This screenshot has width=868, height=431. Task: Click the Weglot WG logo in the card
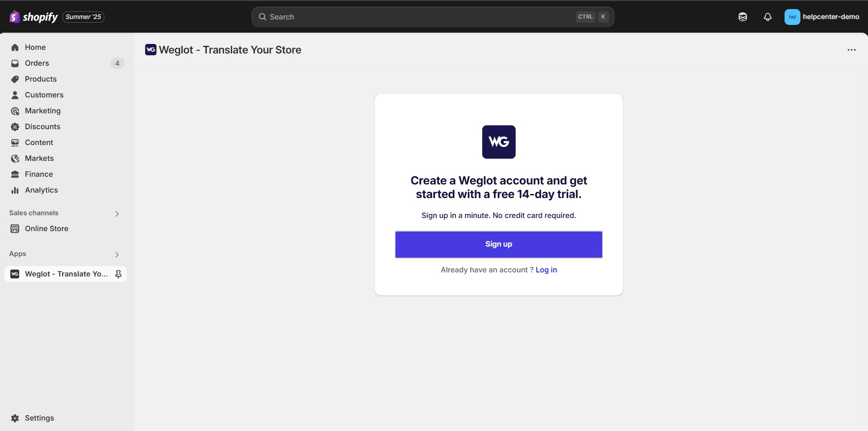coord(498,142)
